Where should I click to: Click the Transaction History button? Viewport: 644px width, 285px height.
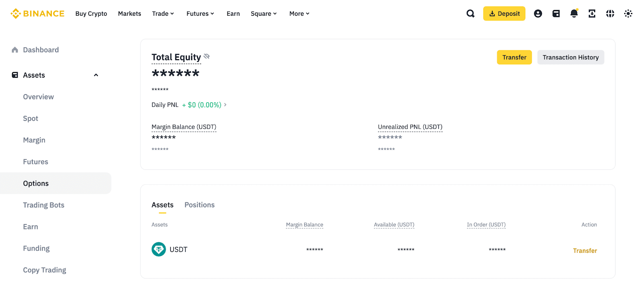pos(570,57)
